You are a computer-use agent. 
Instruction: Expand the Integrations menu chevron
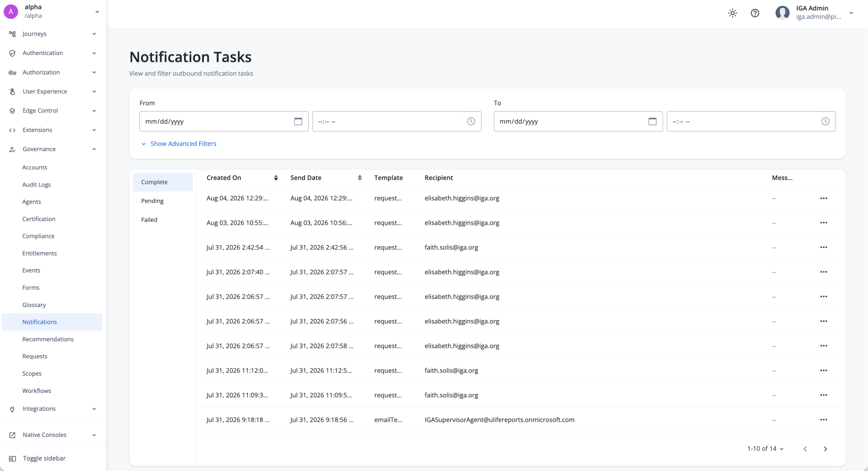coord(94,409)
